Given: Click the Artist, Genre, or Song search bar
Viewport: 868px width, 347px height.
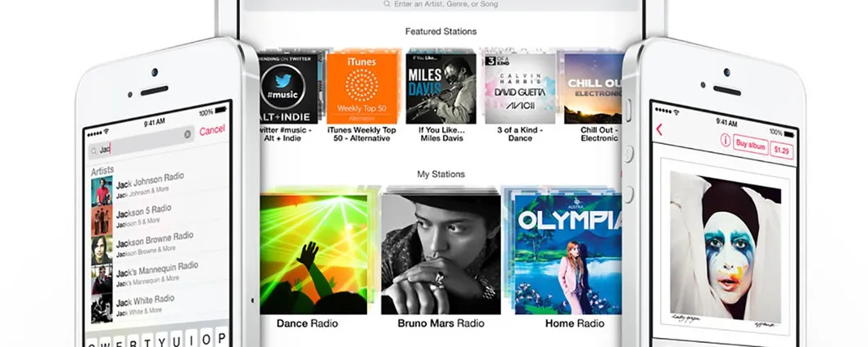Looking at the screenshot, I should click(441, 4).
